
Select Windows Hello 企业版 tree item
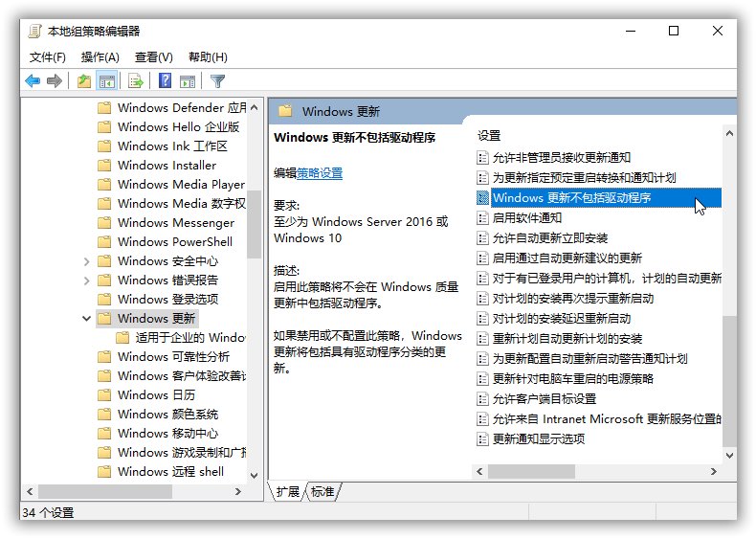(x=178, y=127)
